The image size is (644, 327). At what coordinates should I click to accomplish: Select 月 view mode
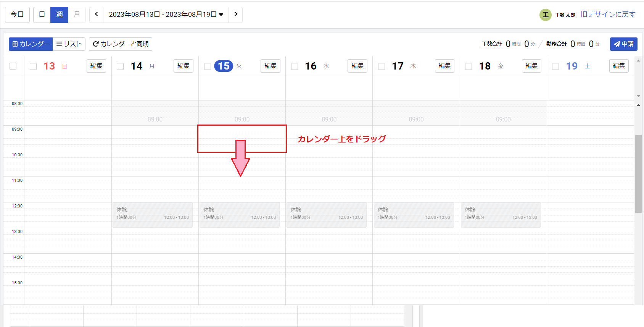click(x=77, y=15)
